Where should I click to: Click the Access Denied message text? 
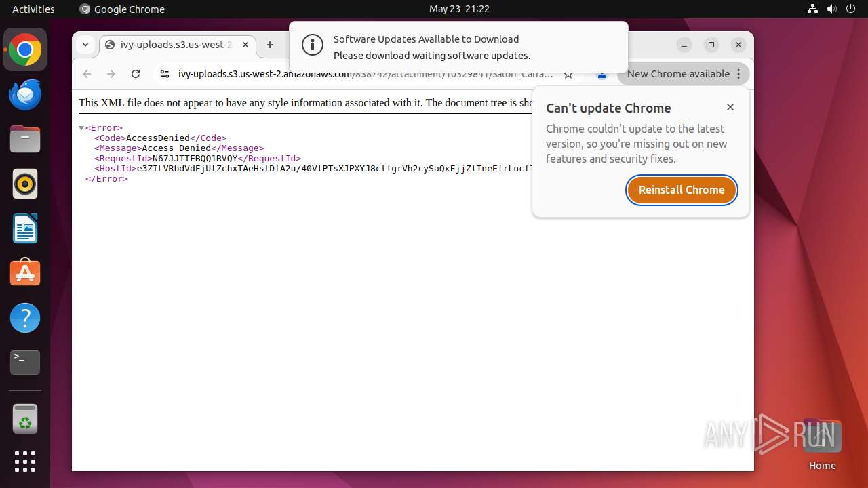176,148
